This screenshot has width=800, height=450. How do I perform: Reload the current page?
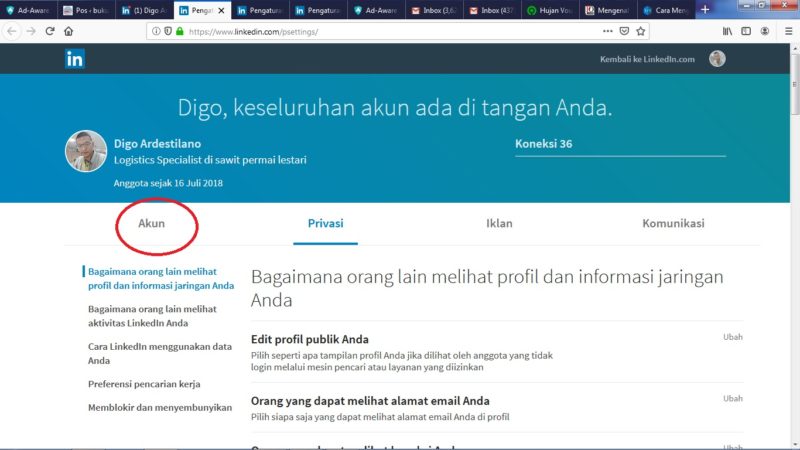click(49, 31)
